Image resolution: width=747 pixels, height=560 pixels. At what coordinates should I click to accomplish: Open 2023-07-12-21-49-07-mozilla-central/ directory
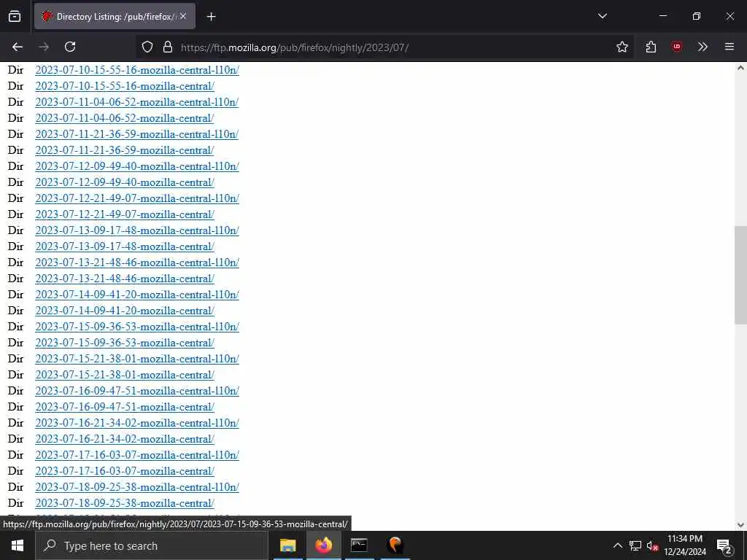click(x=125, y=214)
